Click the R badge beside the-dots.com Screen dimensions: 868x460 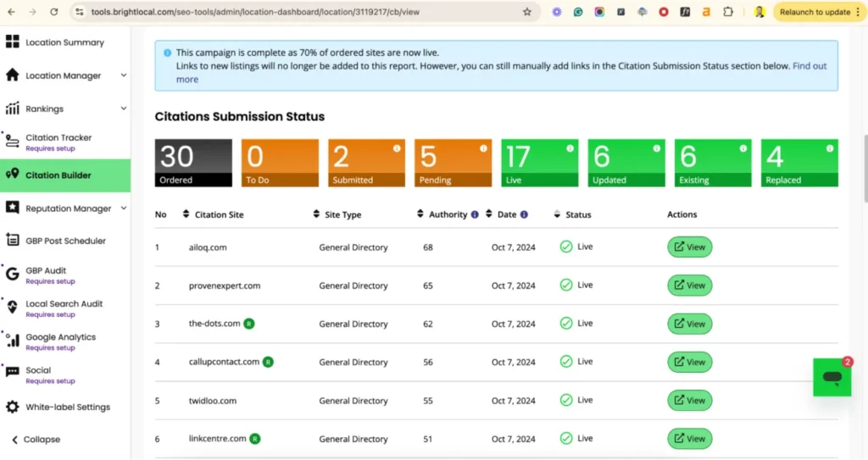[249, 324]
